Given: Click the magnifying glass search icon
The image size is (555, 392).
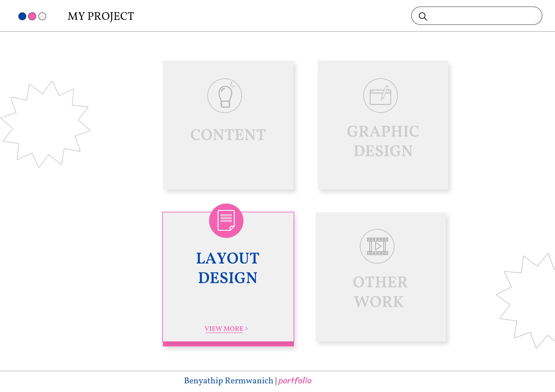Looking at the screenshot, I should coord(423,16).
